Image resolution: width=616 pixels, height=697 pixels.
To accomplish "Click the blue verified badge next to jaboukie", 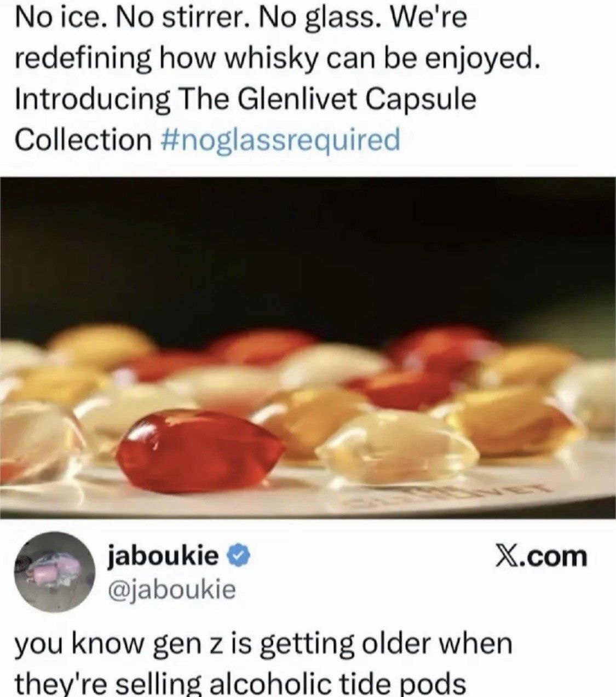I will (x=239, y=557).
